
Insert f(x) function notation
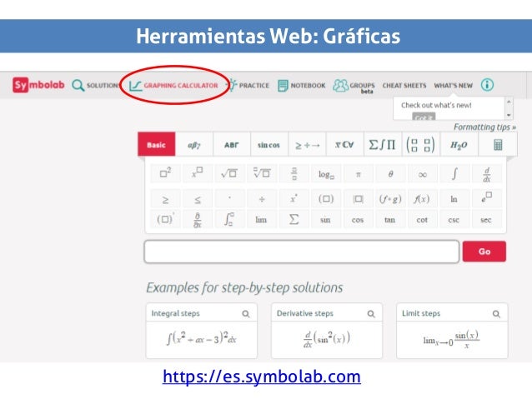423,199
